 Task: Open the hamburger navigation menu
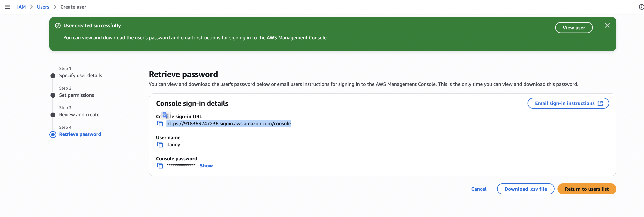[8, 7]
